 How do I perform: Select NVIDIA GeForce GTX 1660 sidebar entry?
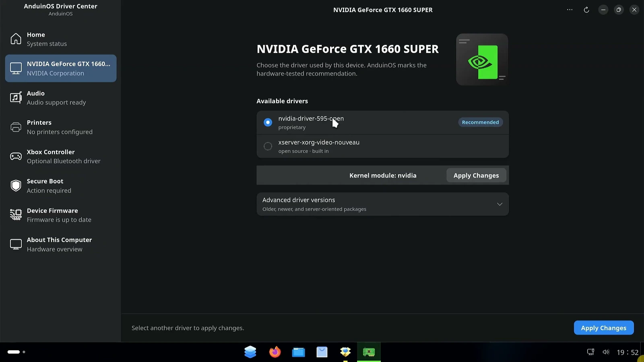click(60, 68)
